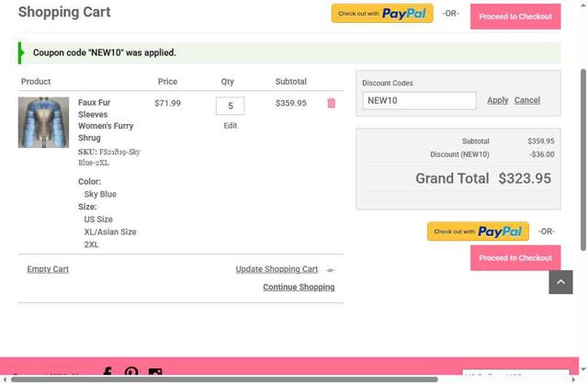This screenshot has width=588, height=384.
Task: Open the Faux Fur shrug product thumbnail
Action: (43, 122)
